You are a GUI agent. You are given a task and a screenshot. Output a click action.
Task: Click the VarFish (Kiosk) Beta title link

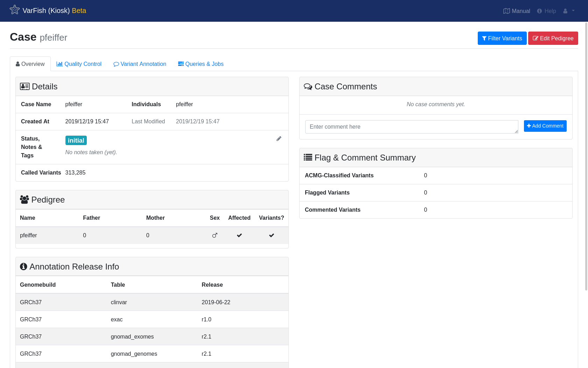(x=54, y=11)
